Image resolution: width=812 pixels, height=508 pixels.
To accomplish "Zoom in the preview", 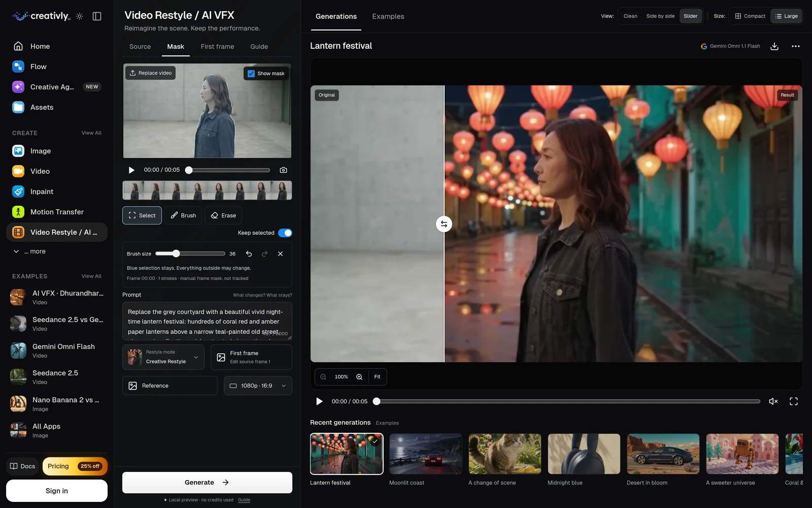I will (x=359, y=377).
